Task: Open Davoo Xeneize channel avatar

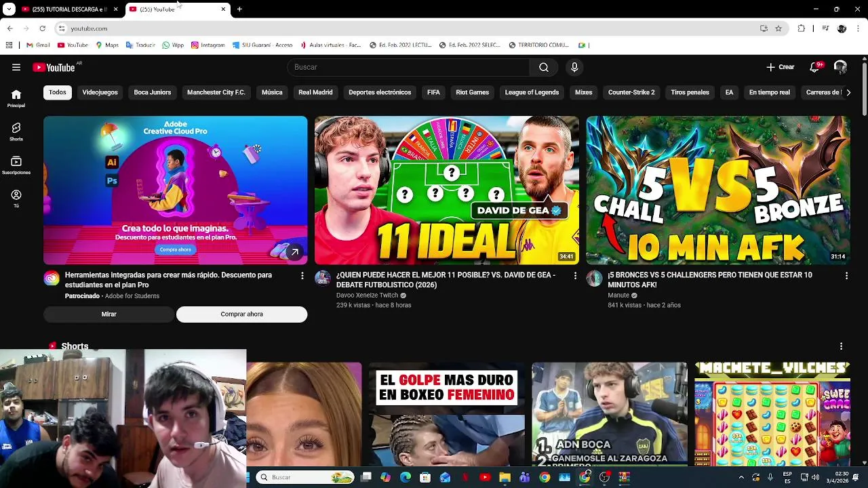Action: [x=323, y=278]
